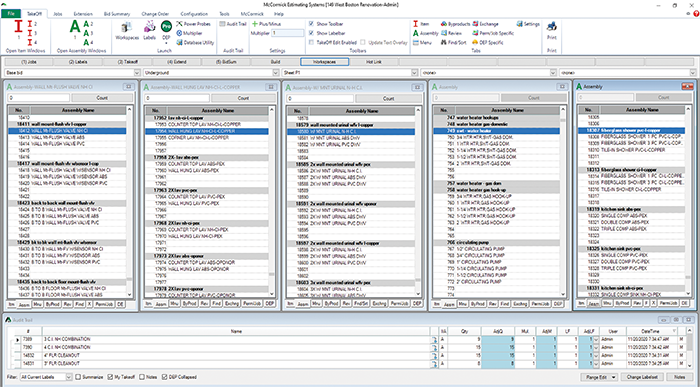The image size is (700, 387).
Task: Open Item Window 2 icon
Action: pyautogui.click(x=30, y=24)
